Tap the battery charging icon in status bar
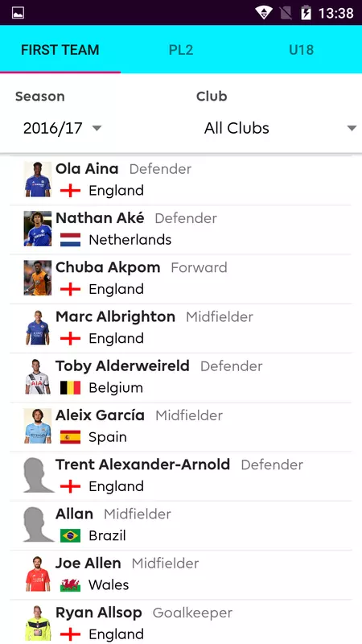Screen dimensions: 362x644 pyautogui.click(x=306, y=13)
